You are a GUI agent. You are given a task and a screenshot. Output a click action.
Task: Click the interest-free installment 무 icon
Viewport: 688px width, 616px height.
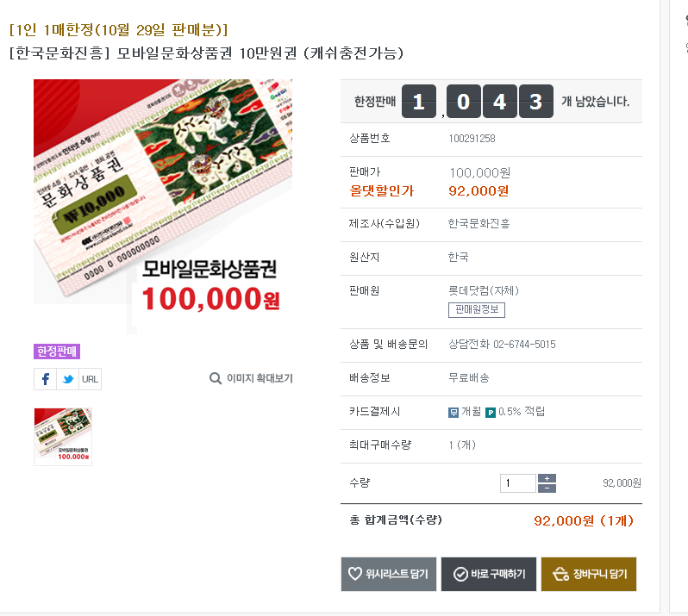tap(453, 412)
